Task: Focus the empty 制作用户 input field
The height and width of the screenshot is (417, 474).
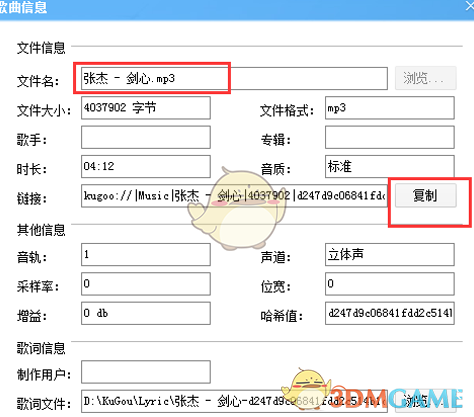Action: 146,372
